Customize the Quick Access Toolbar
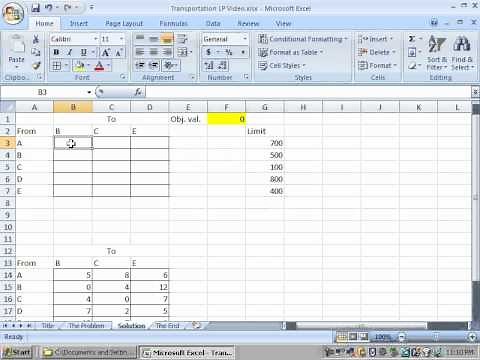Screen dimensions: 480x360 coord(92,7)
